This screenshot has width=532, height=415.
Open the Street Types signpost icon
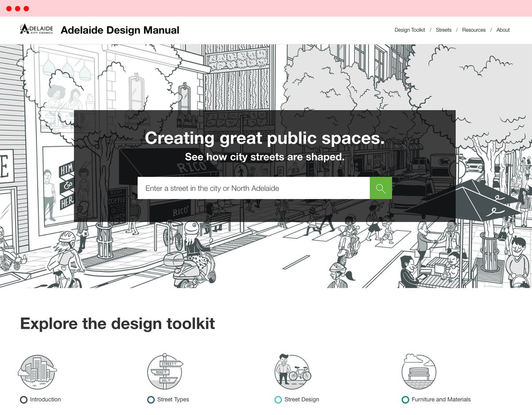pos(165,372)
